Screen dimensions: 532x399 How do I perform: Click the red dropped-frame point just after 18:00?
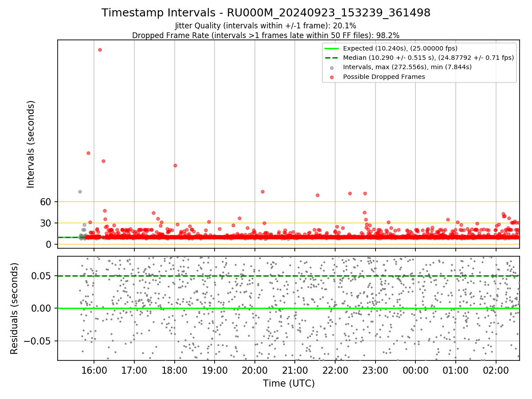point(175,165)
